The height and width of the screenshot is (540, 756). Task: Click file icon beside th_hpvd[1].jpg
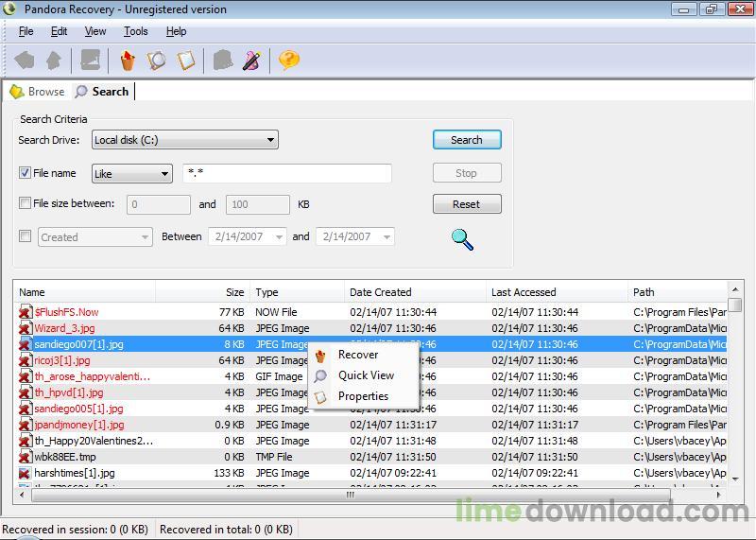tap(26, 392)
